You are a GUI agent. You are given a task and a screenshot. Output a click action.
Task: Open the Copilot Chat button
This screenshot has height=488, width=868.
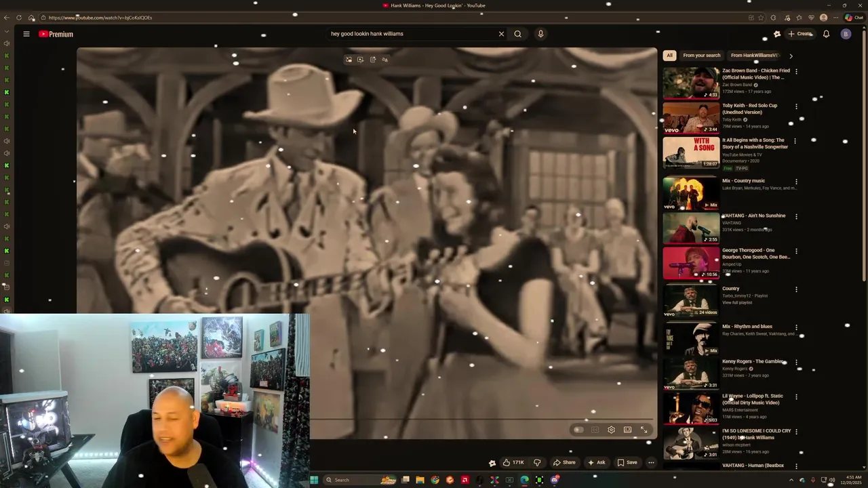tap(853, 18)
